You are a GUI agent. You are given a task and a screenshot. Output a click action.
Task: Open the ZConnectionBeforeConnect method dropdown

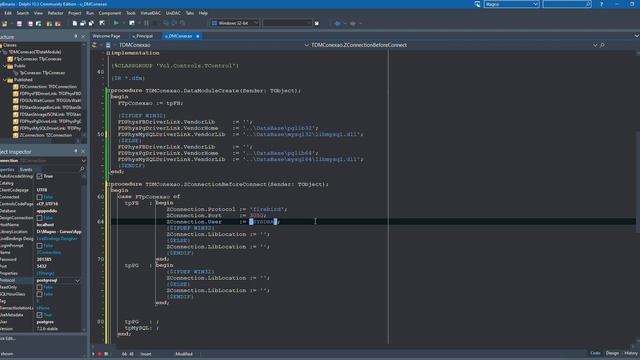pos(595,45)
